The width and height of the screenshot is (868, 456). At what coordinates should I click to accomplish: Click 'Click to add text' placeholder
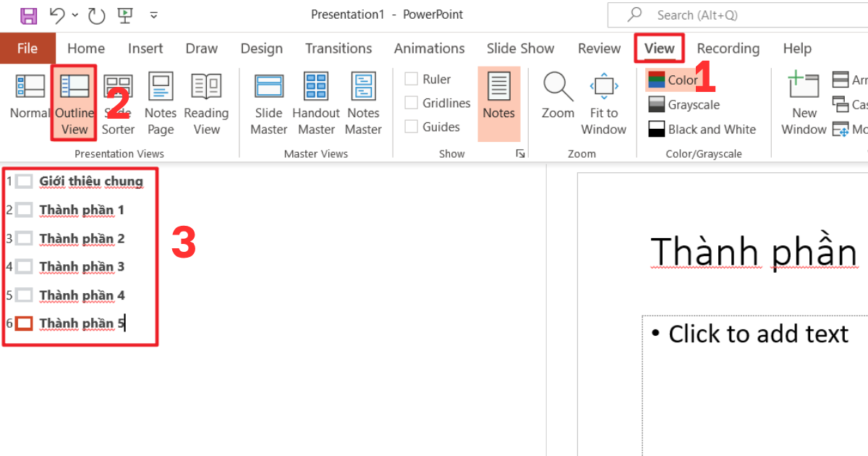click(x=758, y=334)
